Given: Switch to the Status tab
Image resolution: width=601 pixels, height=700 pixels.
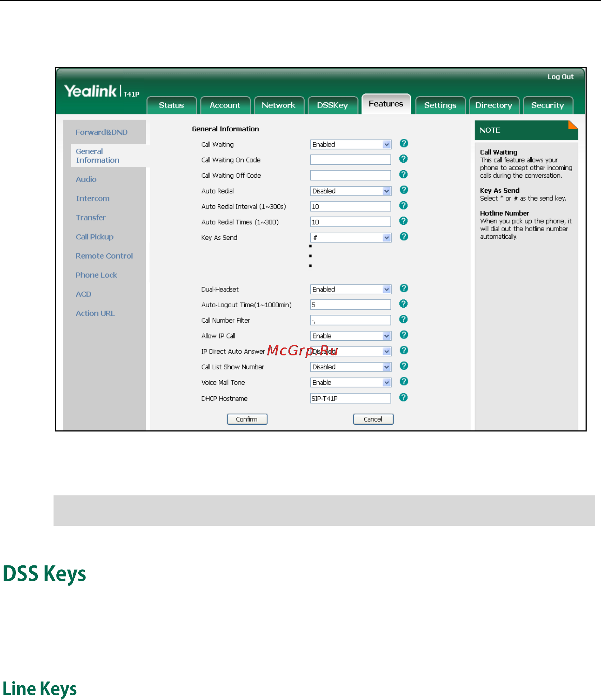Looking at the screenshot, I should (171, 105).
